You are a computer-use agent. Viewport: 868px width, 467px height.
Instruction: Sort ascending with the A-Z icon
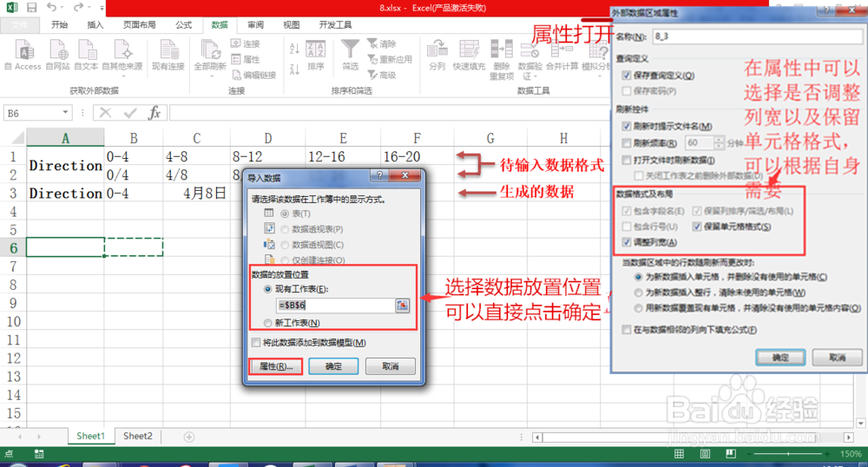click(294, 49)
